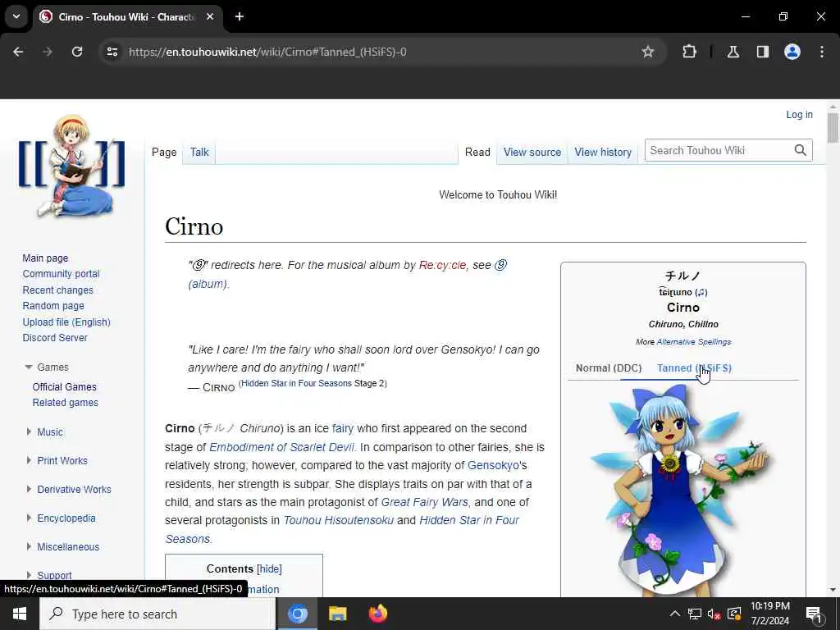This screenshot has height=630, width=840.
Task: Go back to the previous page
Action: click(x=18, y=52)
